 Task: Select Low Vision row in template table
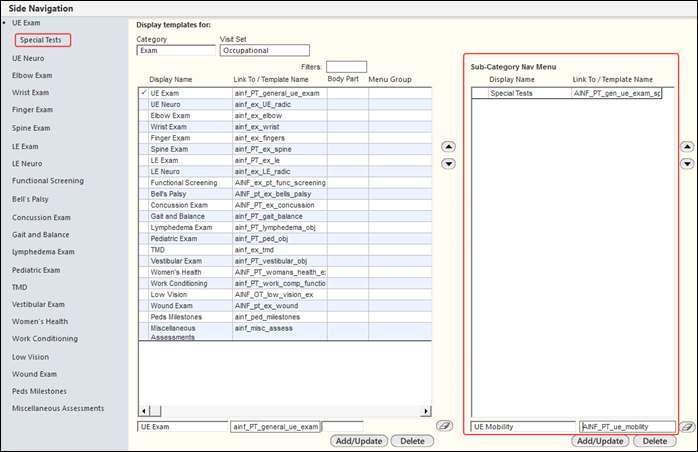point(285,294)
